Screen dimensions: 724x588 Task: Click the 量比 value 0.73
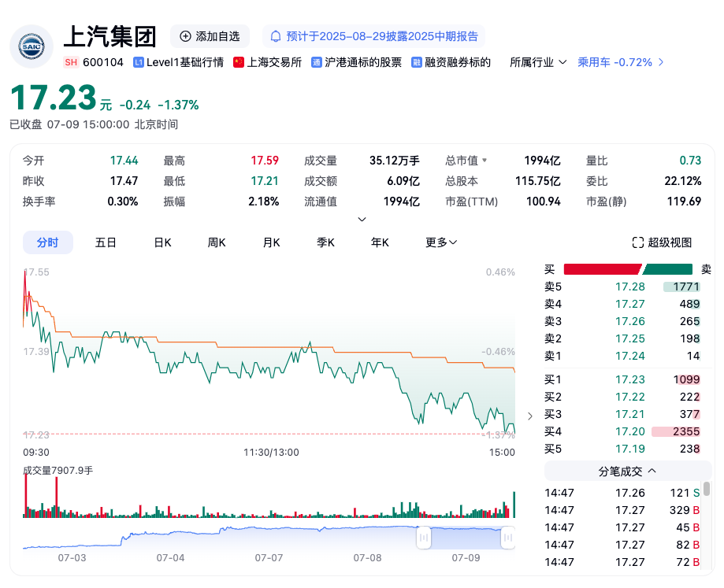click(x=690, y=161)
